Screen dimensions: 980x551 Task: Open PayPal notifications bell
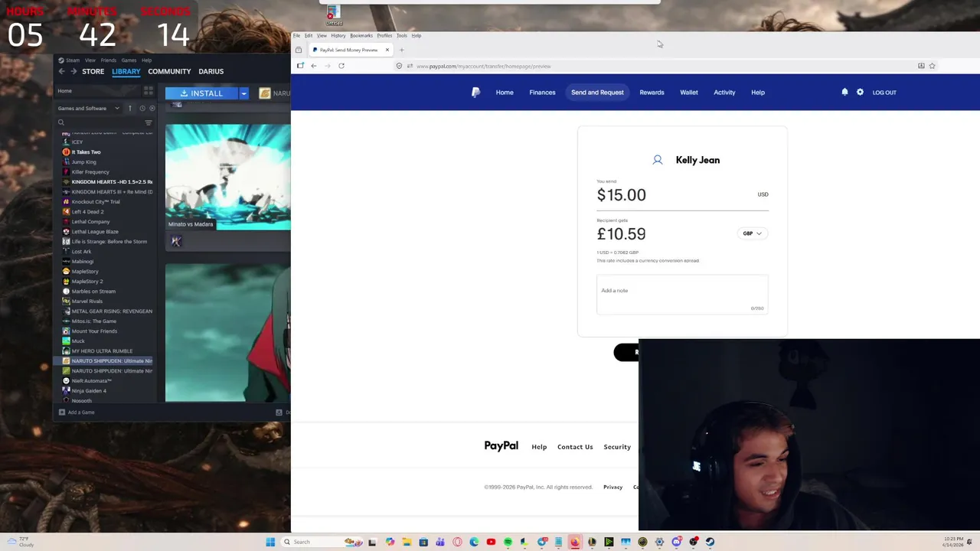844,92
